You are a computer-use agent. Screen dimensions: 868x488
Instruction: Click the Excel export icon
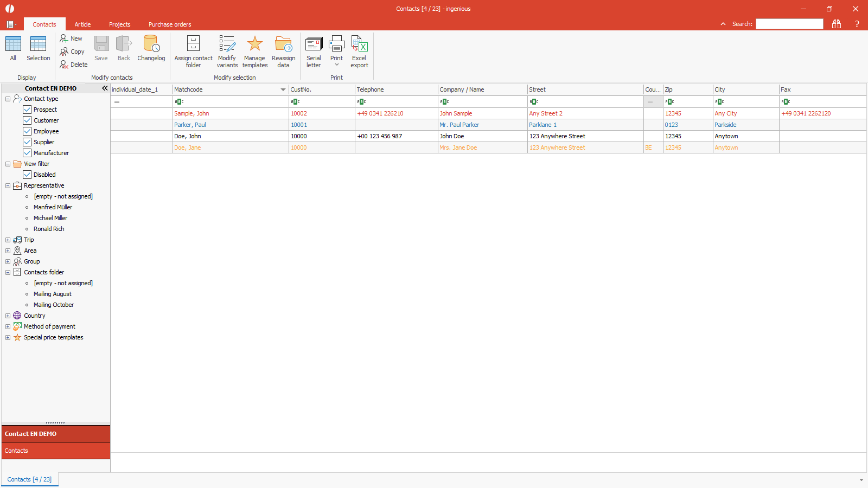click(x=359, y=44)
